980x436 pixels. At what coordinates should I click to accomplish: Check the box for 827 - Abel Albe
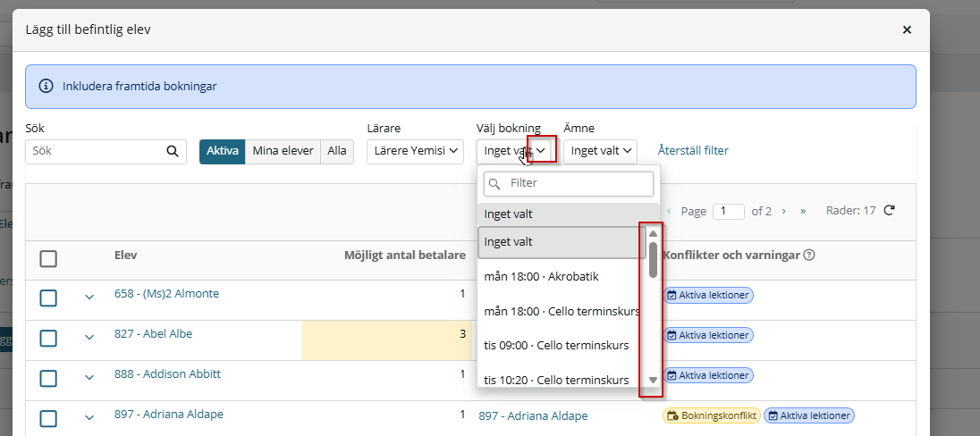(48, 338)
